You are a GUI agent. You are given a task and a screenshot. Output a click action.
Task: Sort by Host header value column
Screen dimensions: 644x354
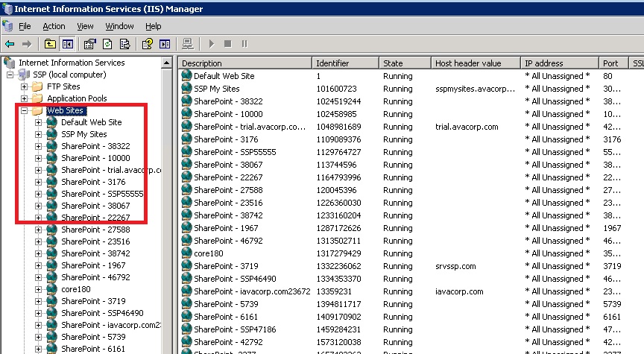[476, 63]
